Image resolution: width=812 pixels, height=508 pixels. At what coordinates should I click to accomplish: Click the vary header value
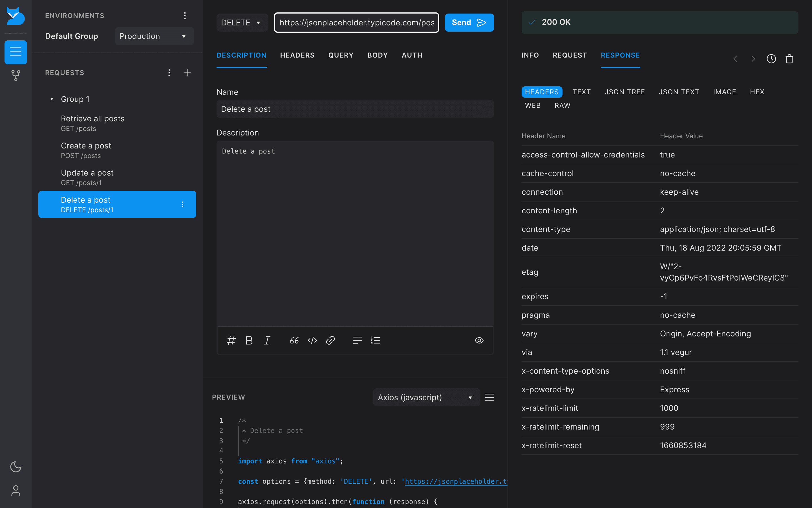(705, 334)
